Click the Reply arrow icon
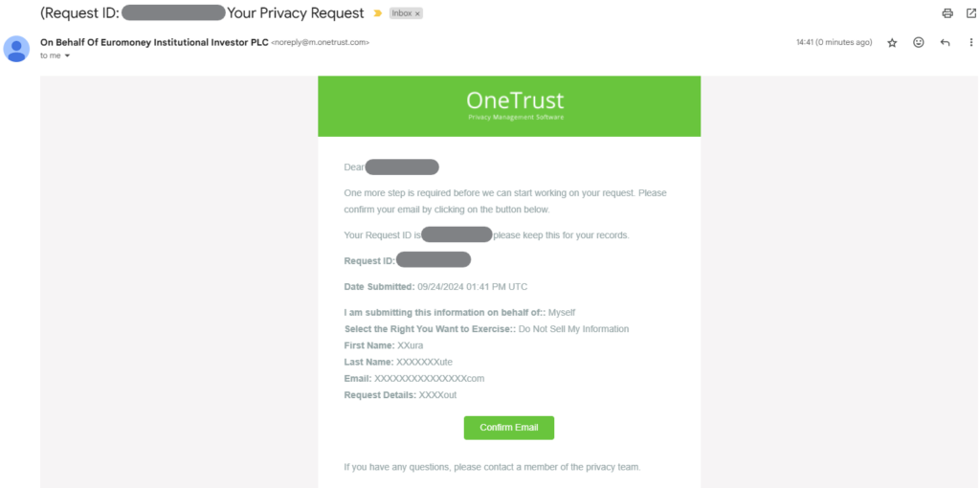Screen dimensions: 980x488 tap(945, 43)
